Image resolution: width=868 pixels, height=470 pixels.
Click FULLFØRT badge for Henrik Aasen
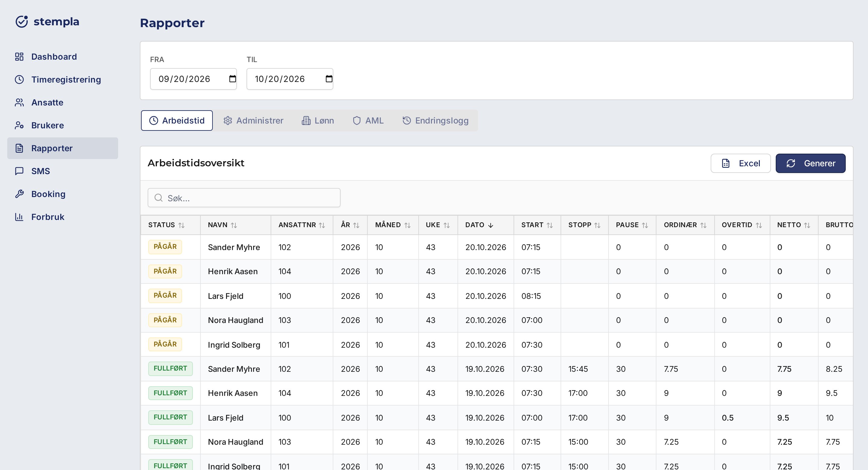click(x=171, y=393)
